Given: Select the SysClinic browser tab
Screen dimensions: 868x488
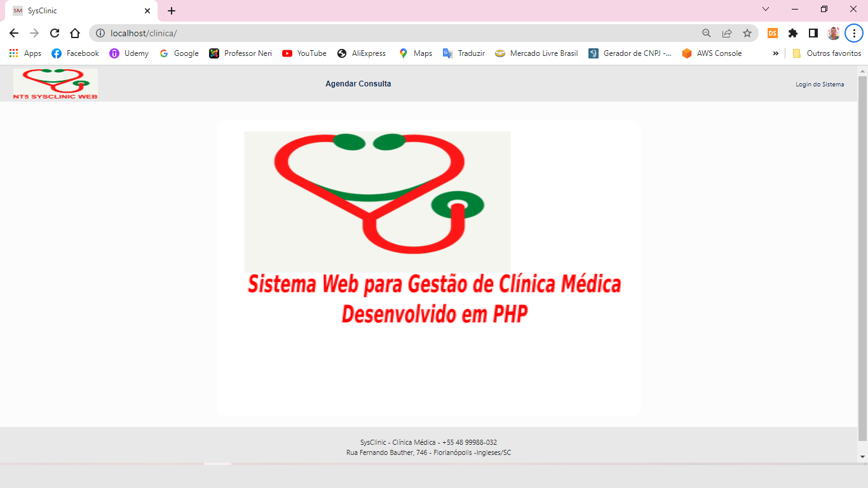Looking at the screenshot, I should pyautogui.click(x=76, y=11).
